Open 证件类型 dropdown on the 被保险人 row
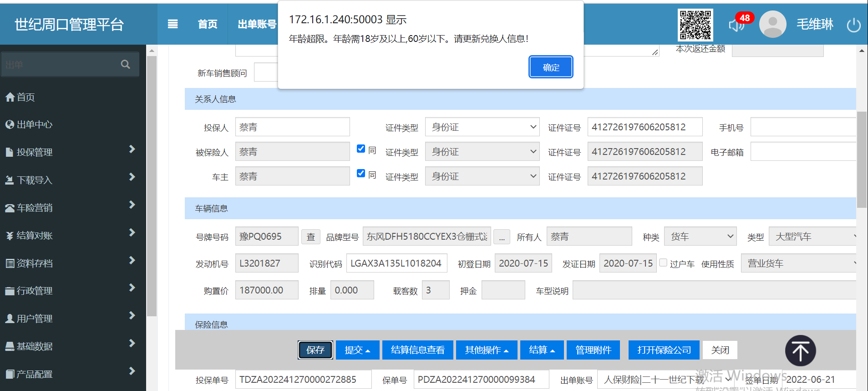 [482, 152]
